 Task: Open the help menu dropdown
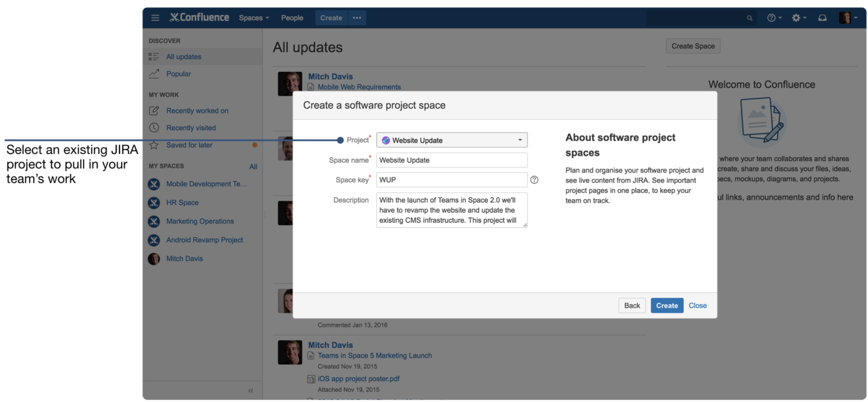772,17
